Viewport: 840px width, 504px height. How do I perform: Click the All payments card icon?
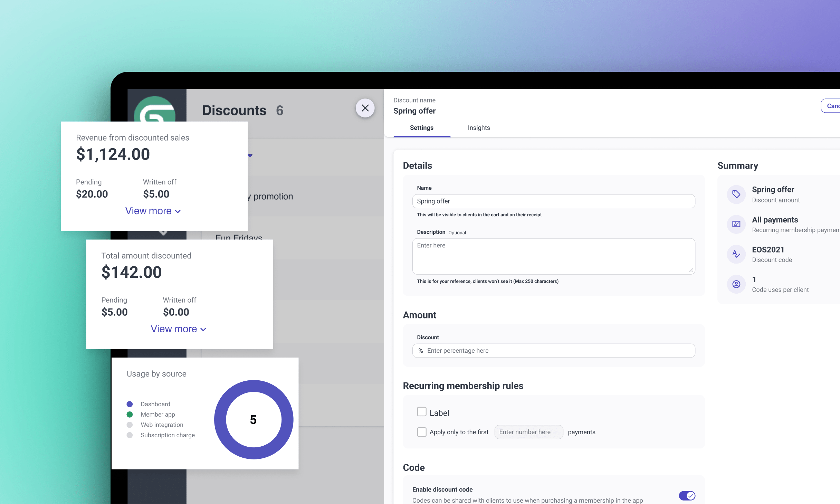736,224
